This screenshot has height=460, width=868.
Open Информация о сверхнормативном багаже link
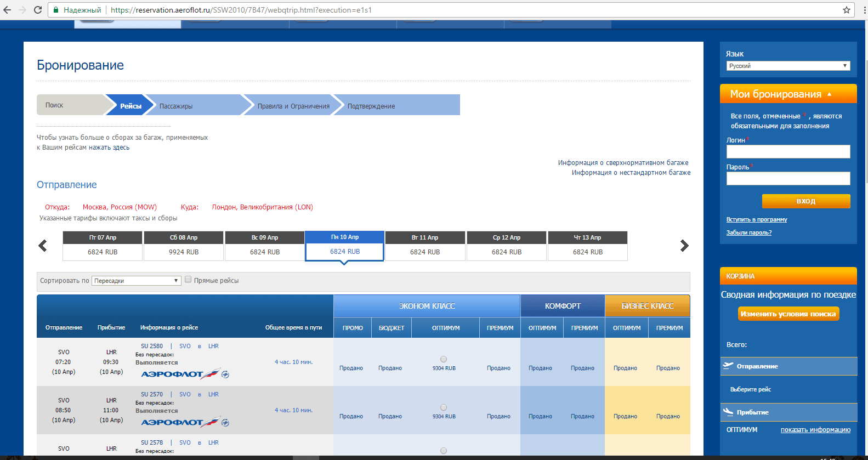(623, 163)
